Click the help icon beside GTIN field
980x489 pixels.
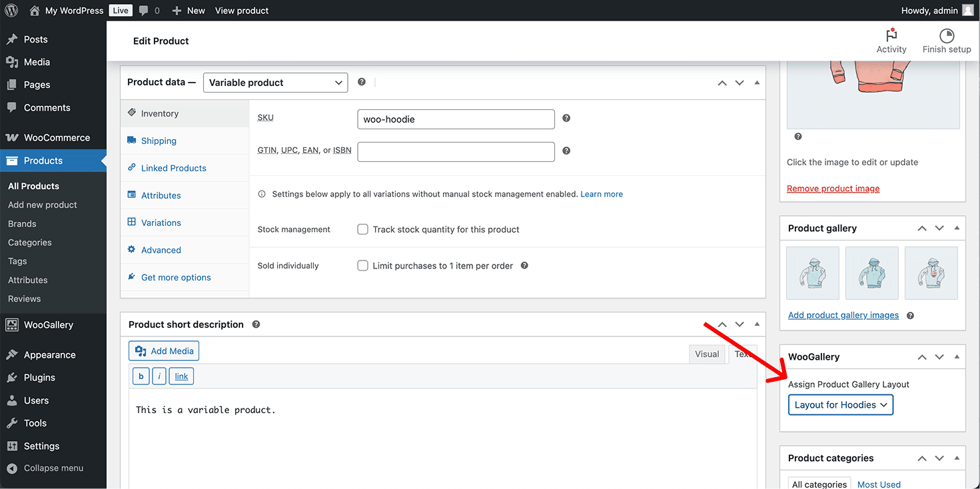click(x=566, y=151)
